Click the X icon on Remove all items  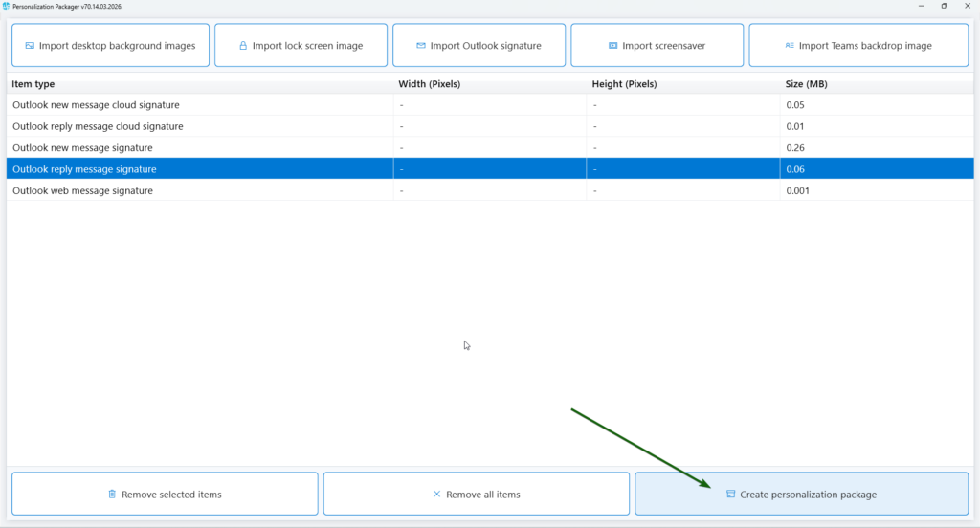[x=437, y=495]
